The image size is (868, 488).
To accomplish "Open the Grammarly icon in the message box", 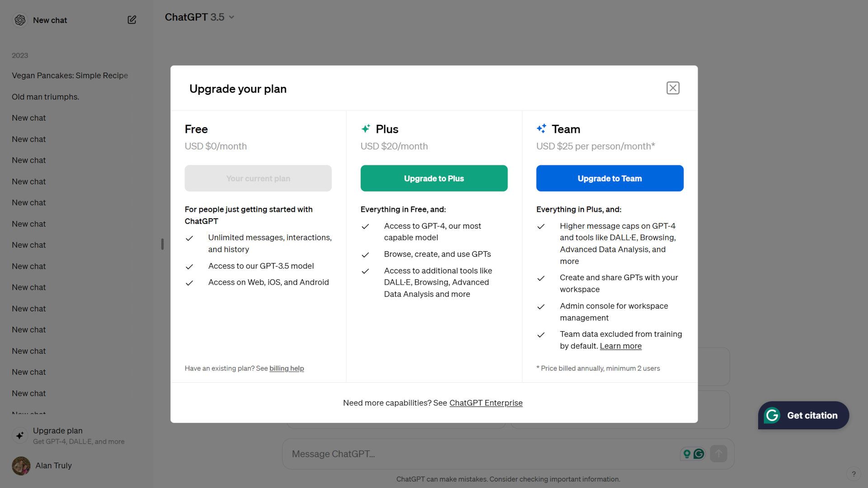I will 698,454.
